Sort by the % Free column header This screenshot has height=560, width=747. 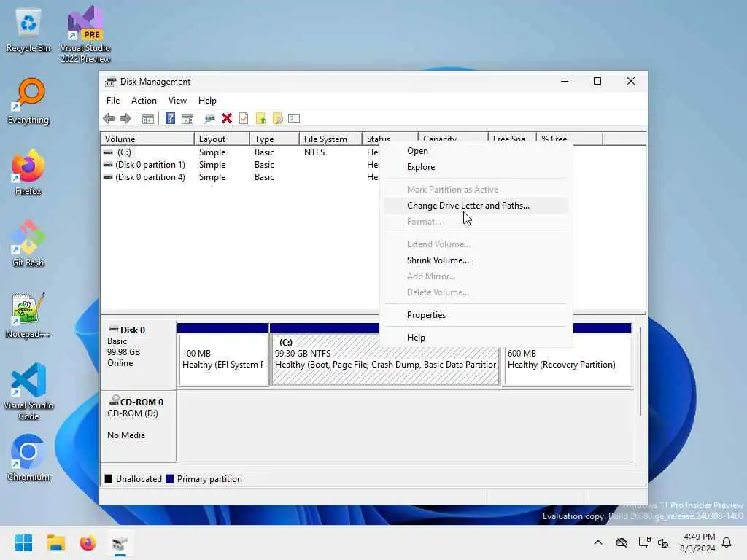click(x=569, y=139)
